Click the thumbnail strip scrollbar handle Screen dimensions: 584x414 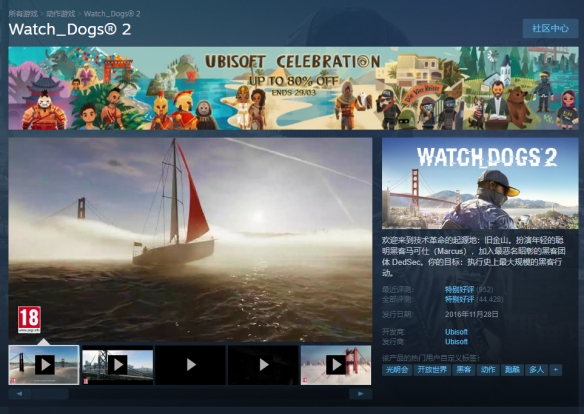point(50,394)
